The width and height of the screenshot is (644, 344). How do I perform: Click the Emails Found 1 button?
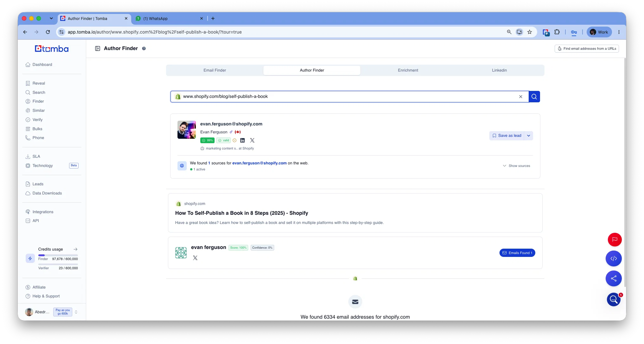coord(517,253)
